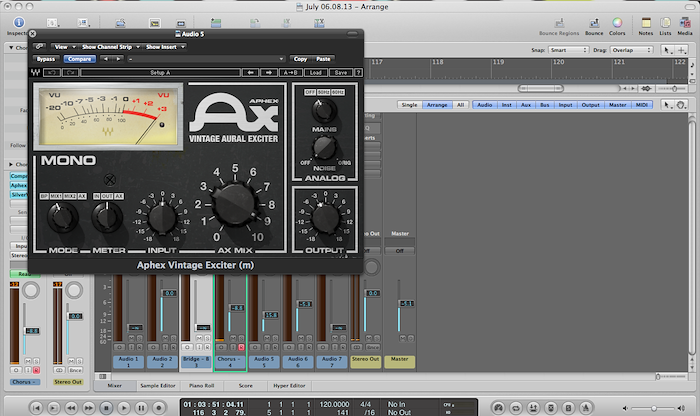Screen dimensions: 700x416
Task: Click the Setup A preset name field
Action: click(x=160, y=72)
